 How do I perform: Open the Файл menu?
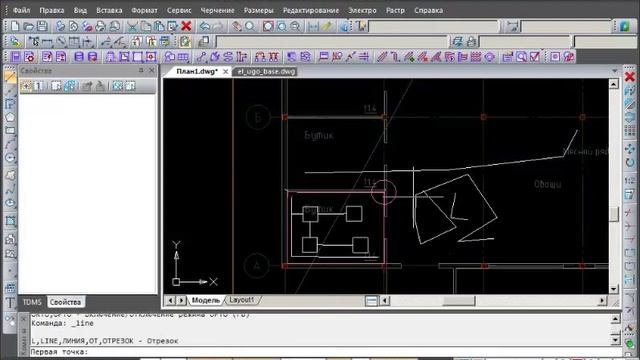(22, 10)
